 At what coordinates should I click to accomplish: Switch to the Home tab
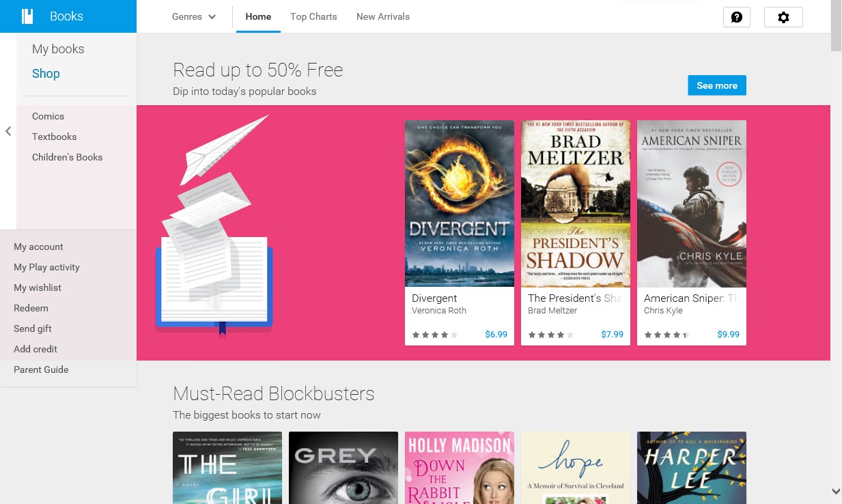pos(258,16)
